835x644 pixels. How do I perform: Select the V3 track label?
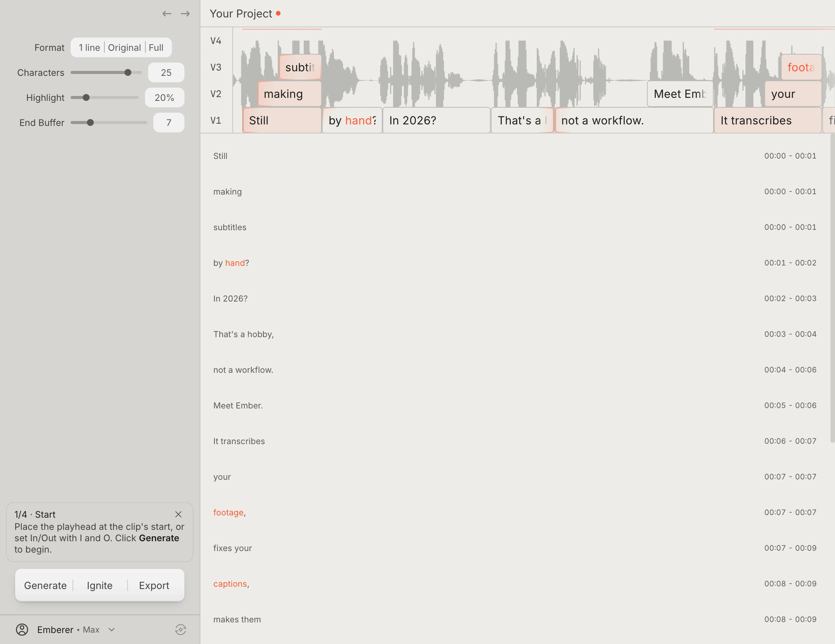(216, 67)
